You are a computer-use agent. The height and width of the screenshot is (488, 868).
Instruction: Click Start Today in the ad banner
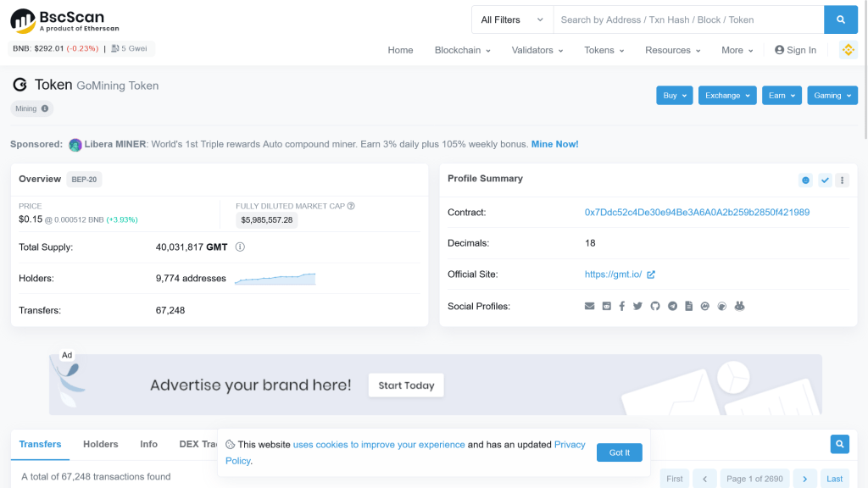(406, 385)
